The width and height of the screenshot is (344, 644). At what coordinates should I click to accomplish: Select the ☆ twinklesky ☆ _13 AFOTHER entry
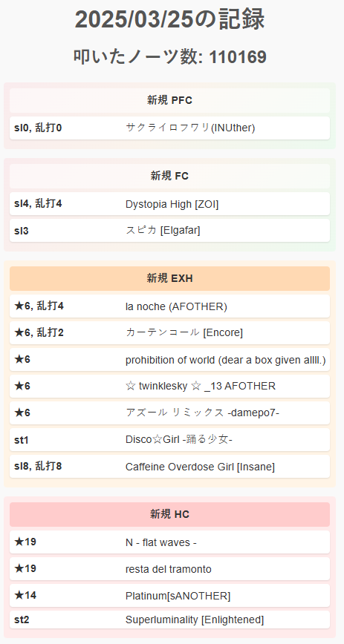tap(169, 386)
